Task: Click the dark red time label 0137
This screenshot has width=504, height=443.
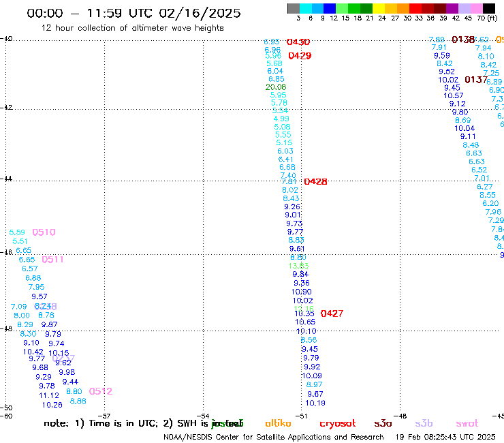Action: click(x=476, y=80)
